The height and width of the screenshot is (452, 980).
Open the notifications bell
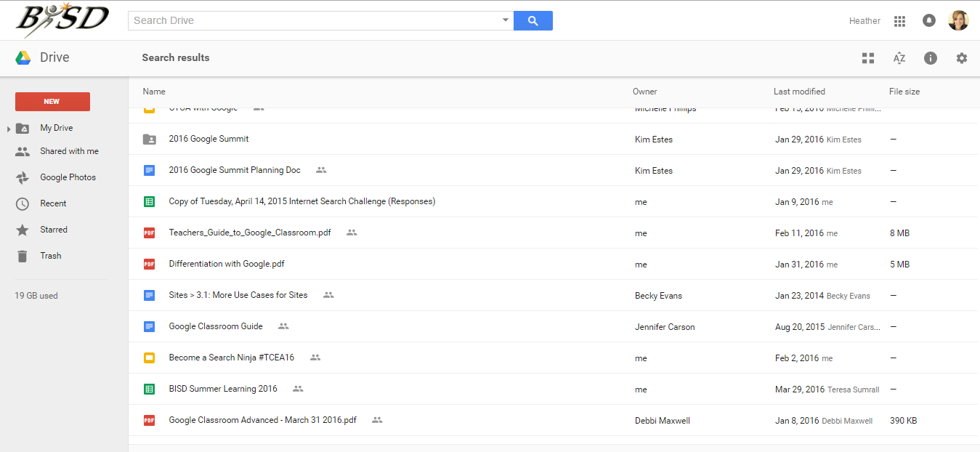point(929,20)
